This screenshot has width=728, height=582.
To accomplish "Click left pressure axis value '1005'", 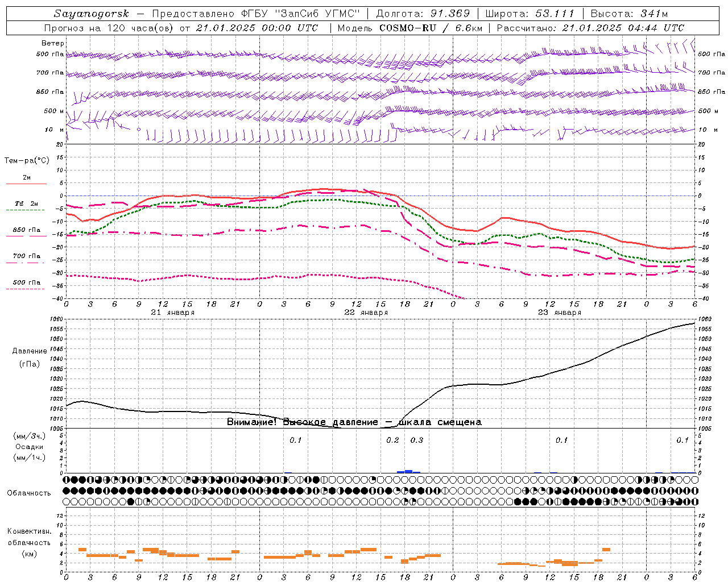I will pyautogui.click(x=57, y=428).
